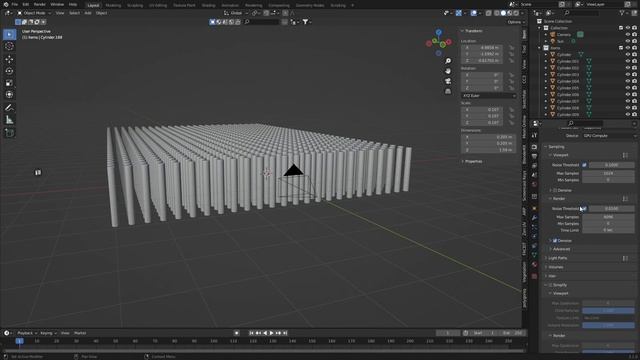Open Render properties tab icon
The height and width of the screenshot is (360, 640).
(x=534, y=147)
